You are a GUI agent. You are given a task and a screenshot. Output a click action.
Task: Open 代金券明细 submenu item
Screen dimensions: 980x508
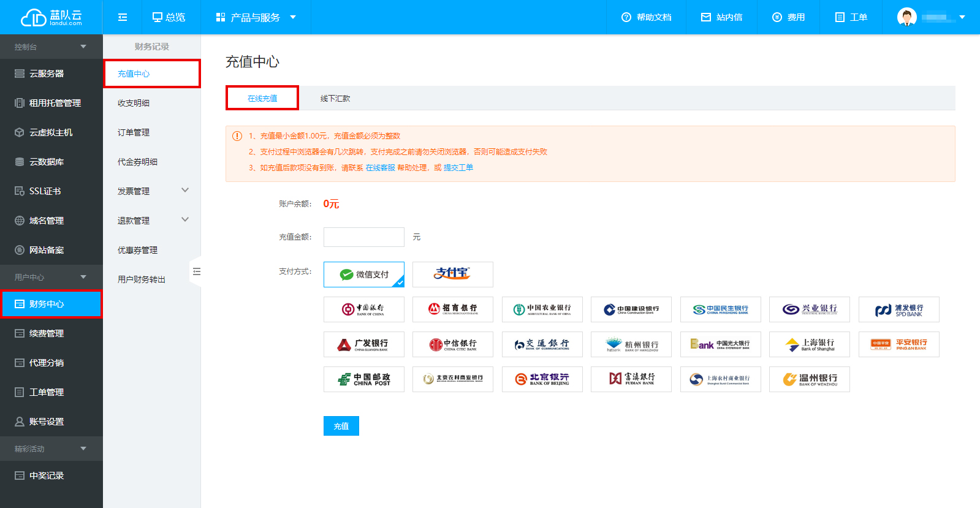[x=152, y=162]
